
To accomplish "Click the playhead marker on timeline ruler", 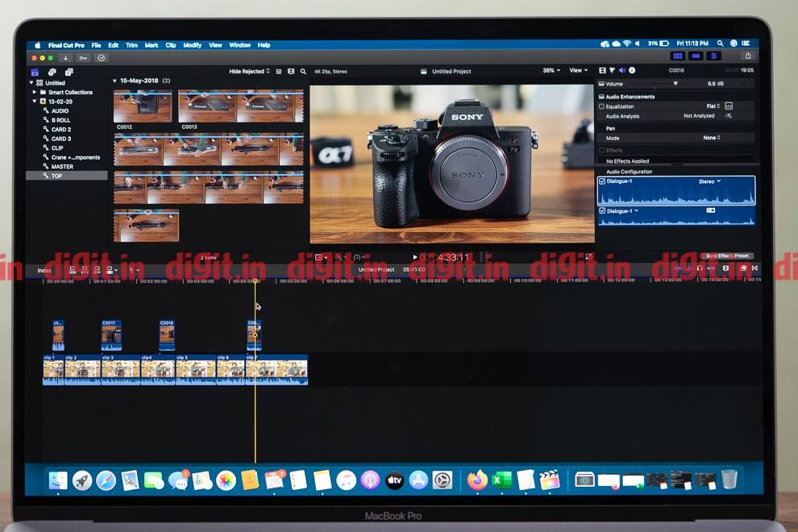I will click(256, 281).
